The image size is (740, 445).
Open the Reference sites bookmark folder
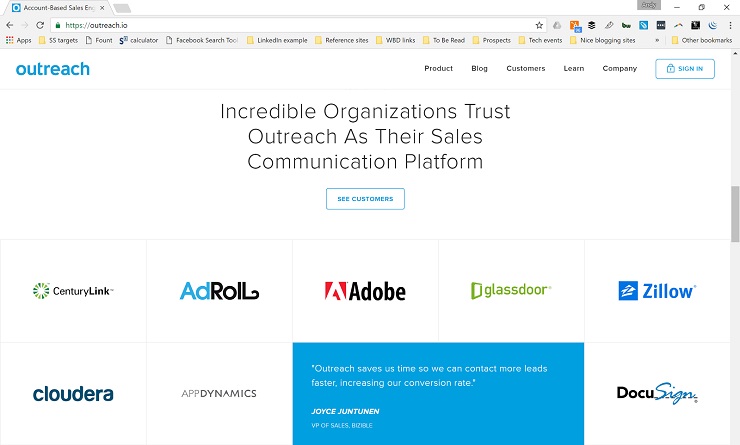342,40
